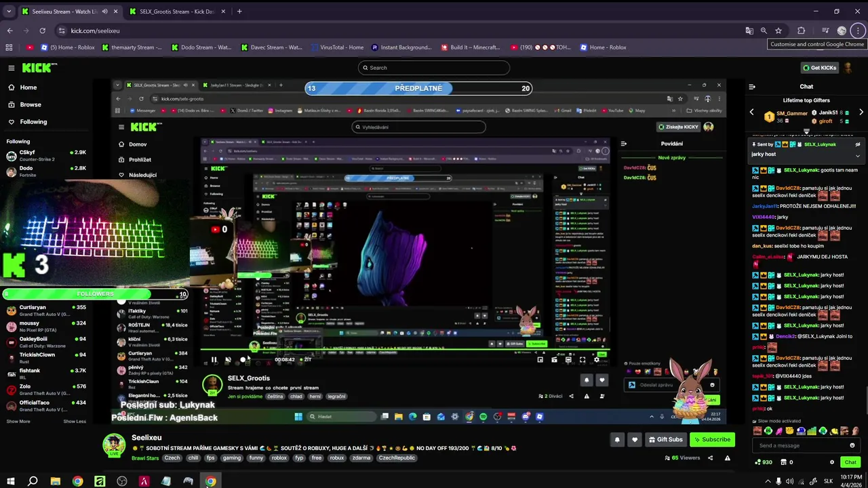This screenshot has height=488, width=868.
Task: Follow channel with heart button
Action: pyautogui.click(x=635, y=440)
